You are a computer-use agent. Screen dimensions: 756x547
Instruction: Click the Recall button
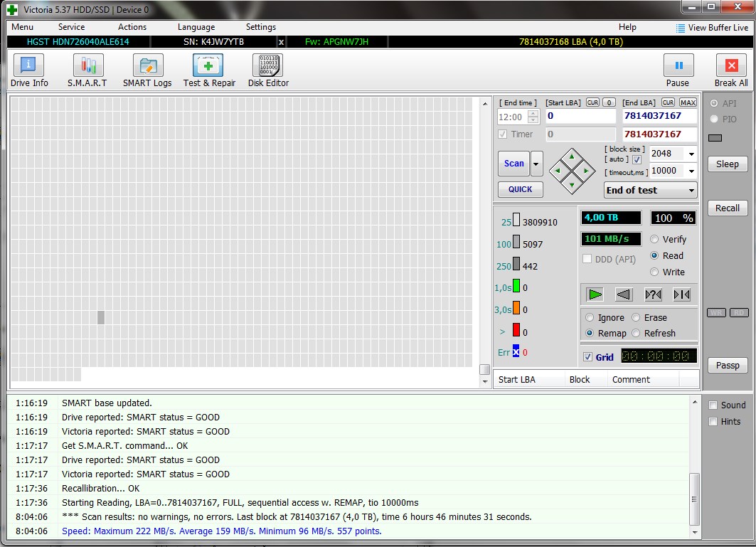click(727, 208)
